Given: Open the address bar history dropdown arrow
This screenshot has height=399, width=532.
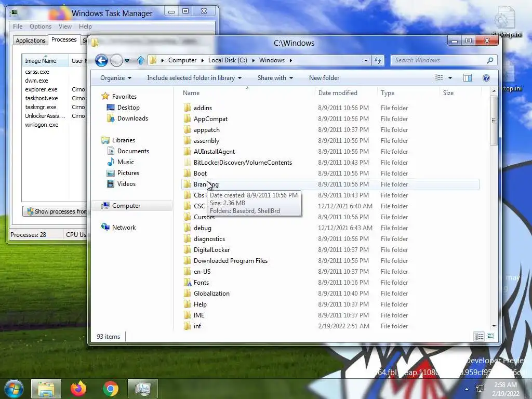Looking at the screenshot, I should [366, 61].
